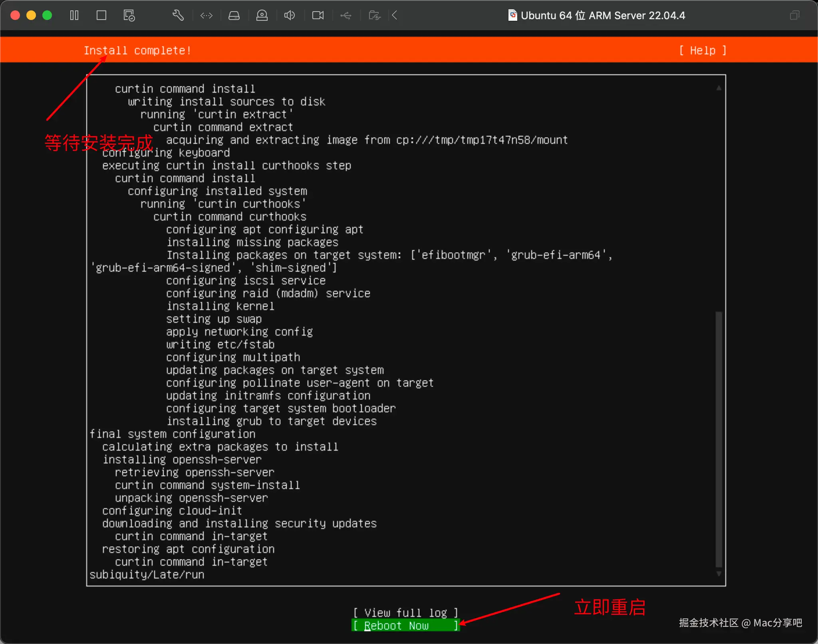This screenshot has height=644, width=818.
Task: Click the square view-mode icon in toolbar
Action: 101,16
